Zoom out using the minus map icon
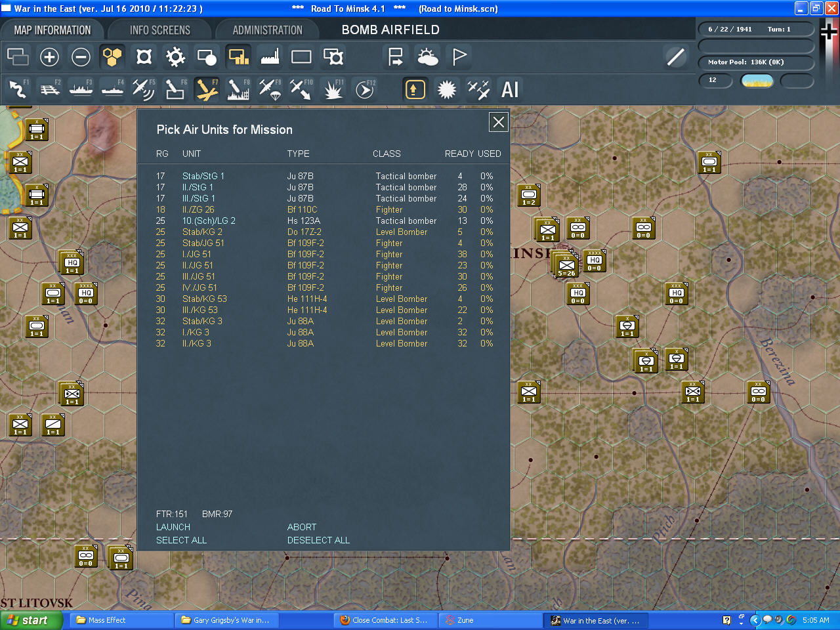This screenshot has height=630, width=840. tap(81, 57)
